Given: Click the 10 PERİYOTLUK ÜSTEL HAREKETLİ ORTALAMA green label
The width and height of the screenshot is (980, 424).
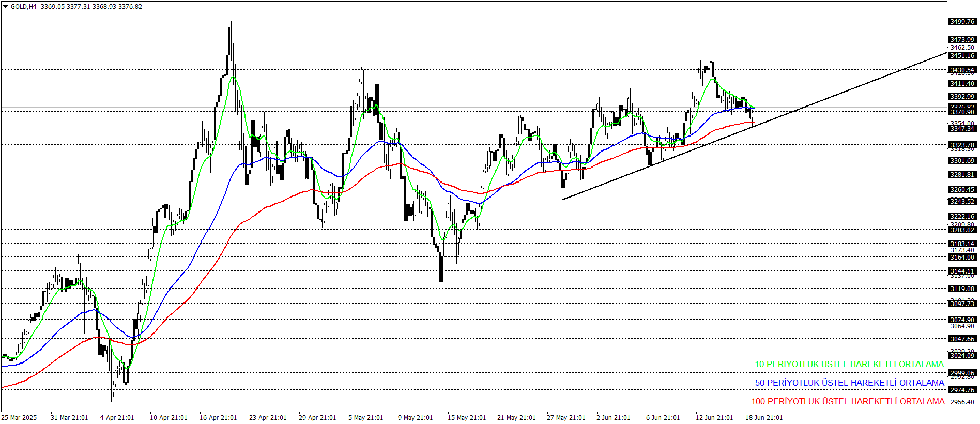Looking at the screenshot, I should pyautogui.click(x=849, y=364).
